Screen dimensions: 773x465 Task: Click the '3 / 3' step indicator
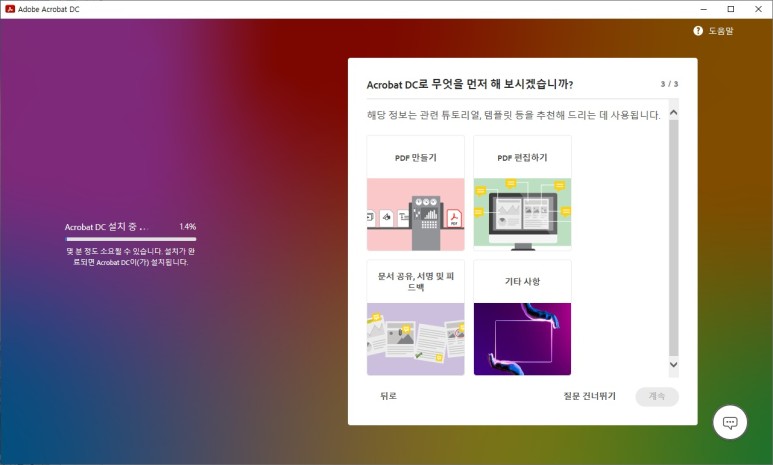click(669, 84)
